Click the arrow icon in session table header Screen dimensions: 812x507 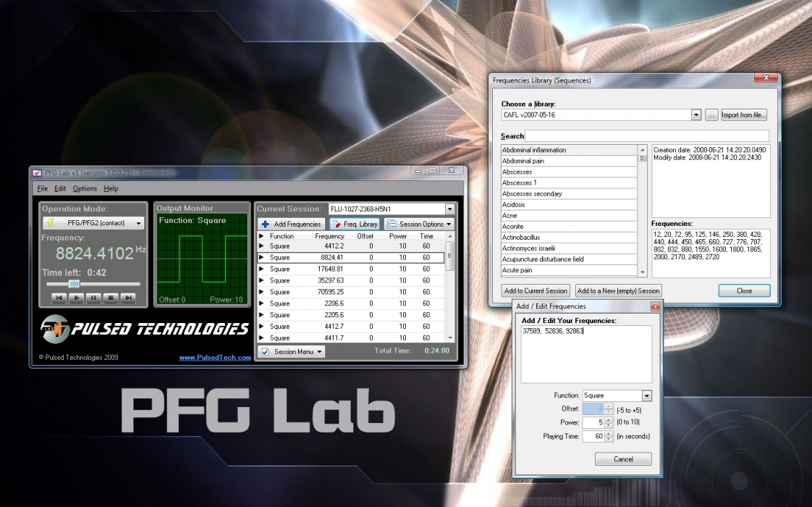pyautogui.click(x=261, y=236)
